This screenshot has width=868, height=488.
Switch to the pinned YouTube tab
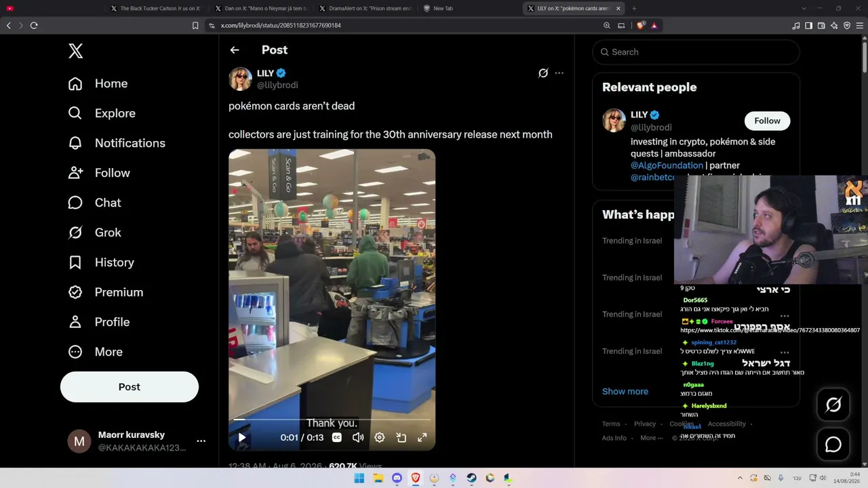(x=9, y=8)
